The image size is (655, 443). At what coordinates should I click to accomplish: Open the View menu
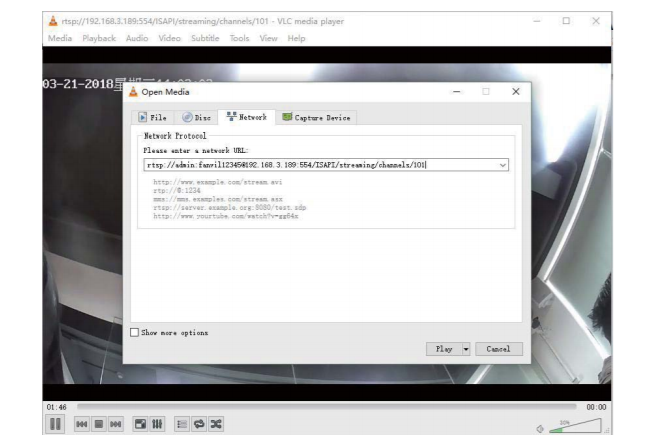coord(269,38)
